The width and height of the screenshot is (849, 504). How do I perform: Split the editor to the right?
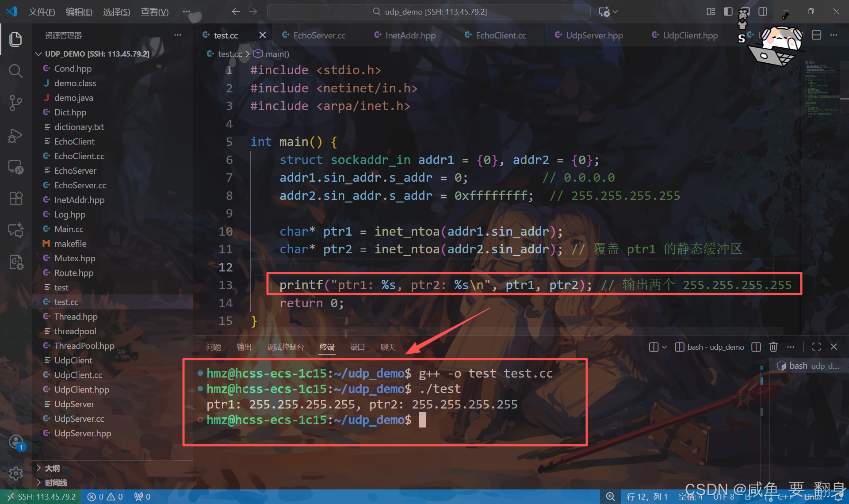coord(817,35)
